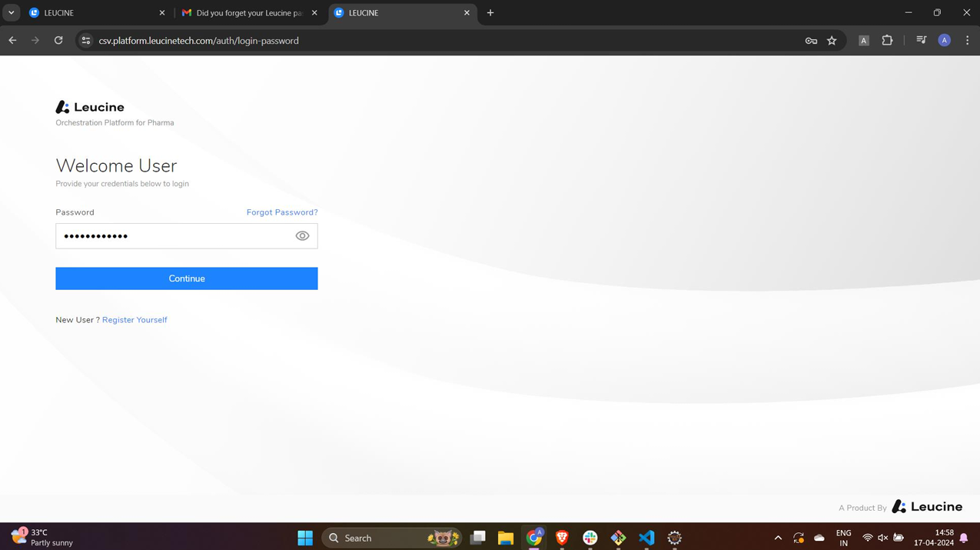Click the 'A' extension icon
Viewport: 980px width, 550px height.
864,41
